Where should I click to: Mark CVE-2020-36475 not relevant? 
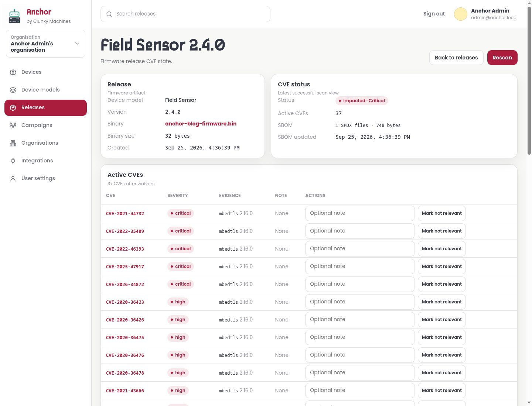pos(441,337)
